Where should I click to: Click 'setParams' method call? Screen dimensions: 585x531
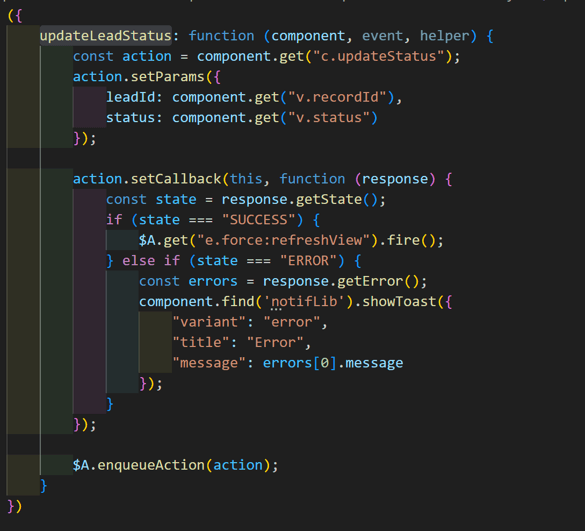[x=168, y=77]
